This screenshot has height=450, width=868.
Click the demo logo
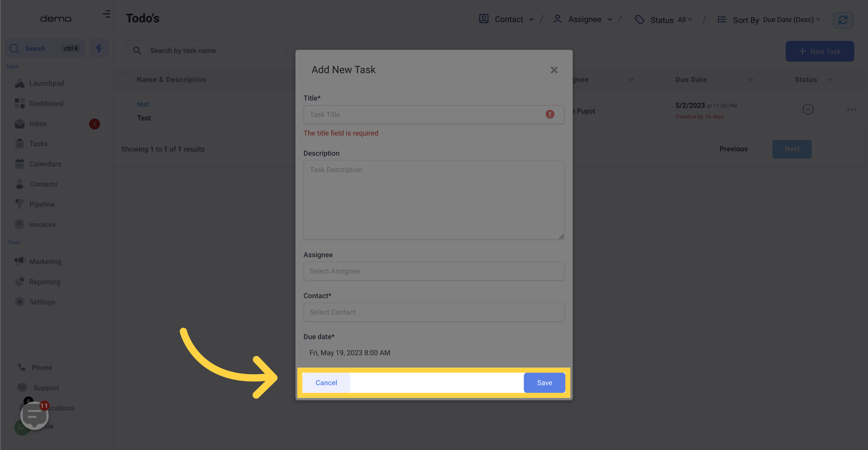pos(56,19)
